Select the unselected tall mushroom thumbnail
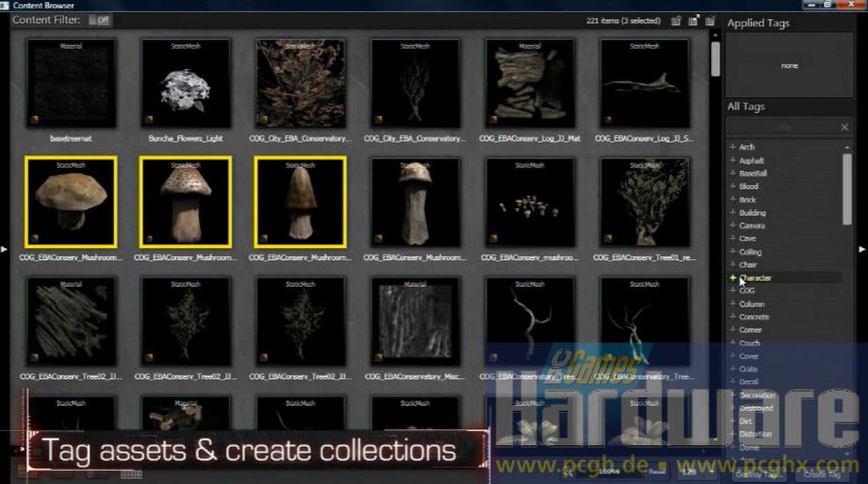 point(415,202)
